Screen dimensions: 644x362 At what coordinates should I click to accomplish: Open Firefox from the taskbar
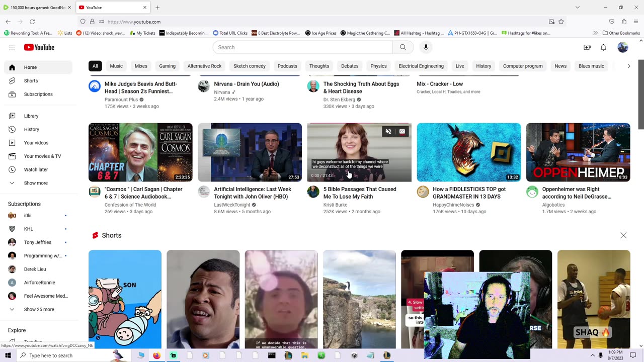[156, 355]
